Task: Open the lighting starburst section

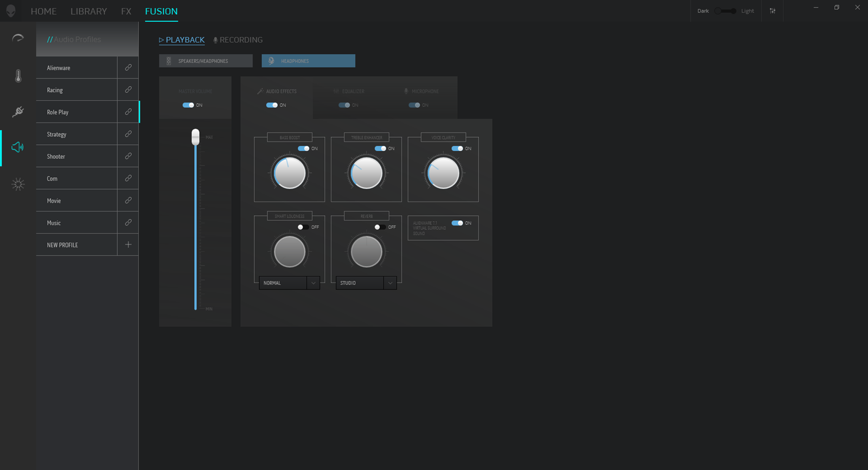Action: pos(18,184)
